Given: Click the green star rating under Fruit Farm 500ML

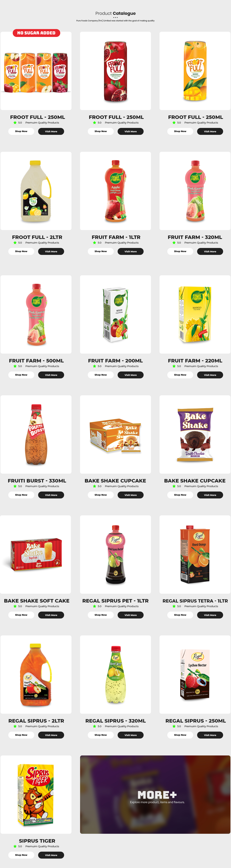Looking at the screenshot, I should pyautogui.click(x=15, y=366).
